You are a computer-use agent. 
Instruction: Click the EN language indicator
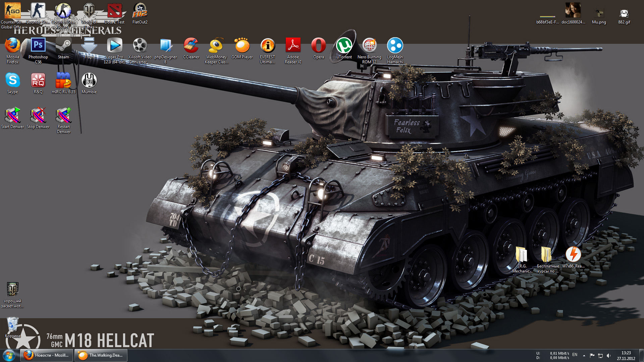click(x=575, y=355)
